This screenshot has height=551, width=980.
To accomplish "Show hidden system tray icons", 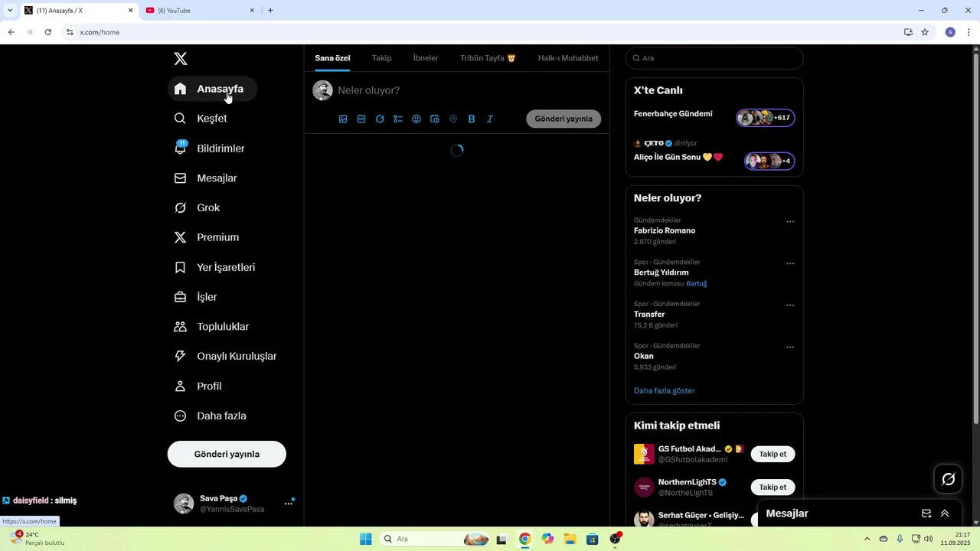I will pyautogui.click(x=867, y=539).
